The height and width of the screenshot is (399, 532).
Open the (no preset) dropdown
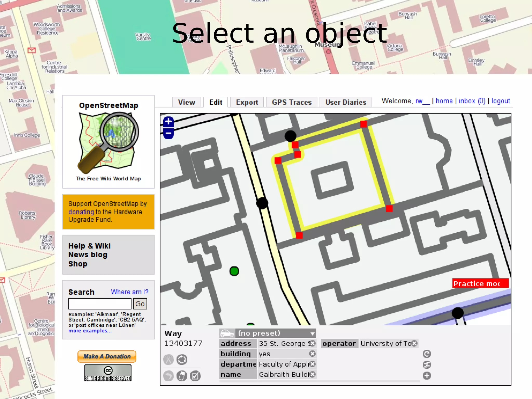click(275, 333)
